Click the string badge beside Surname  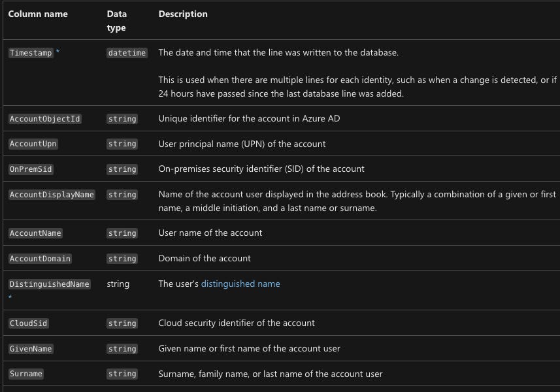(x=122, y=373)
